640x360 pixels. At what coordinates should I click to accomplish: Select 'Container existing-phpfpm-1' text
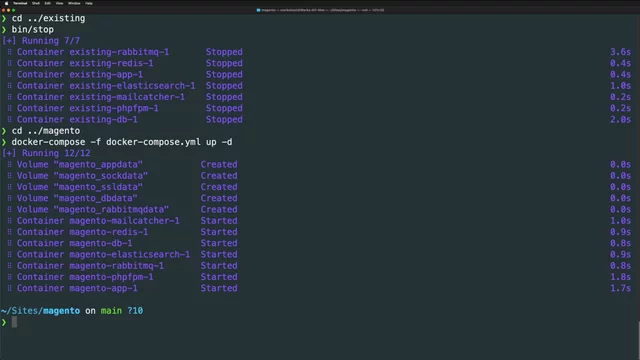click(87, 108)
